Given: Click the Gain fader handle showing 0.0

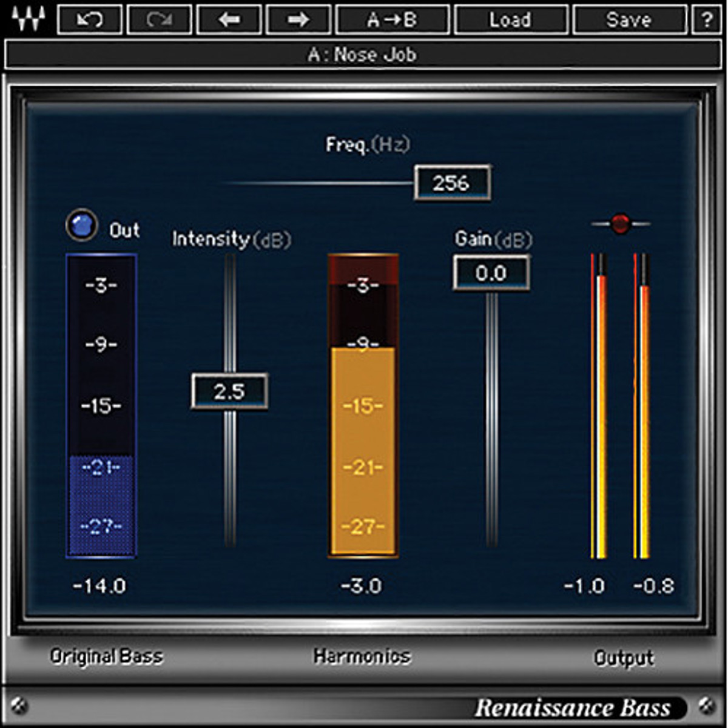Looking at the screenshot, I should [491, 273].
